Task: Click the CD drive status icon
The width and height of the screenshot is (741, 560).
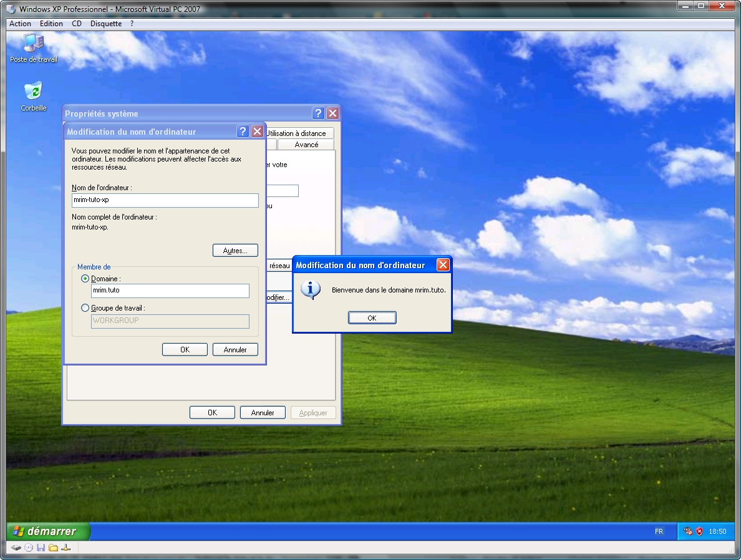Action: 29,548
